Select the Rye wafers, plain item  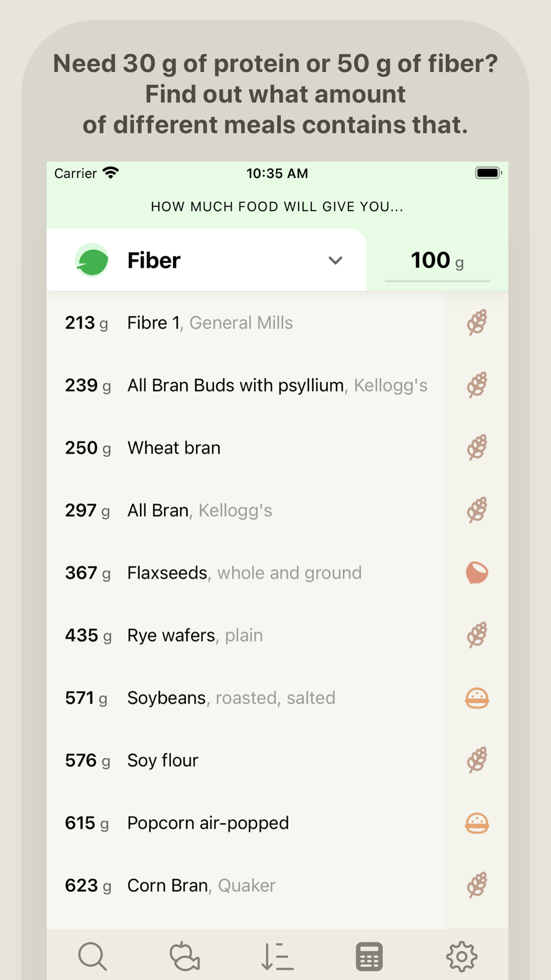coord(247,635)
